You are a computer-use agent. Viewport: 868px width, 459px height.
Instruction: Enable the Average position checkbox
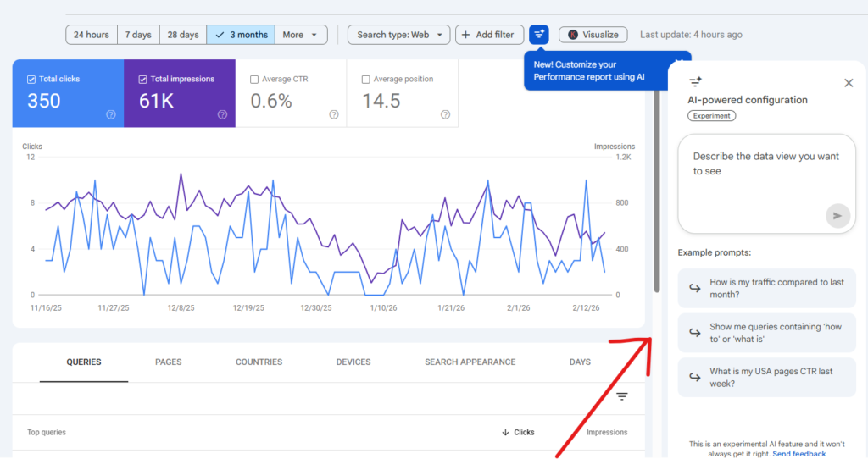click(x=365, y=80)
